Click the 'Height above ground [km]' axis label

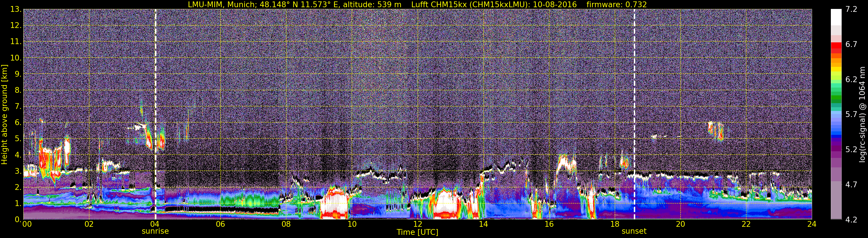(4, 115)
